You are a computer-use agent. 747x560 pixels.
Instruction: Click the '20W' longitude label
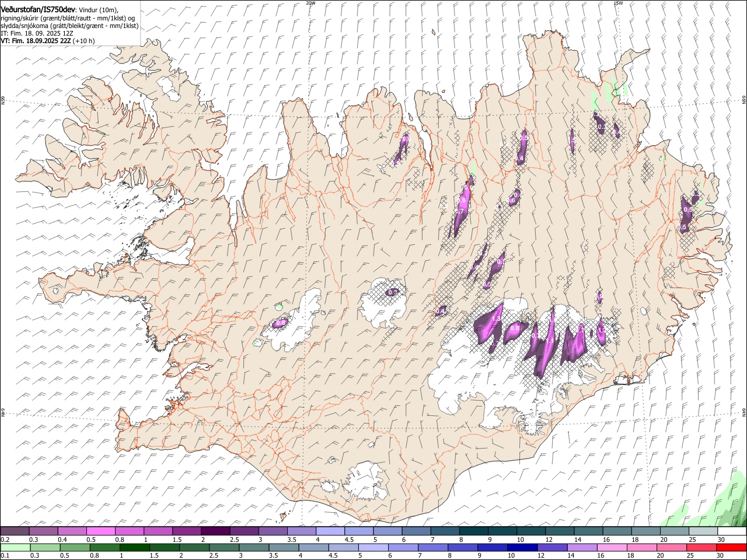click(x=310, y=2)
